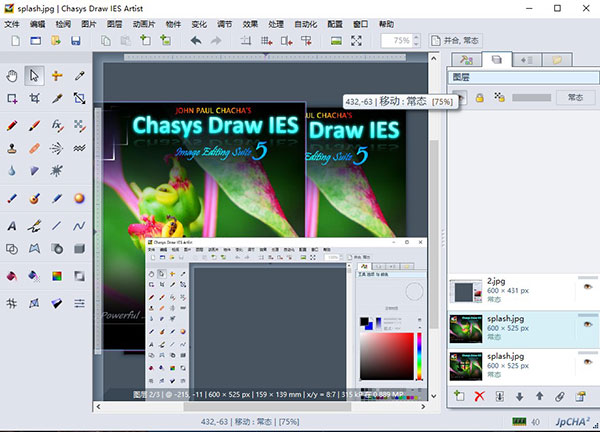This screenshot has height=432, width=600.
Task: Select the grid hash tool
Action: coord(12,303)
